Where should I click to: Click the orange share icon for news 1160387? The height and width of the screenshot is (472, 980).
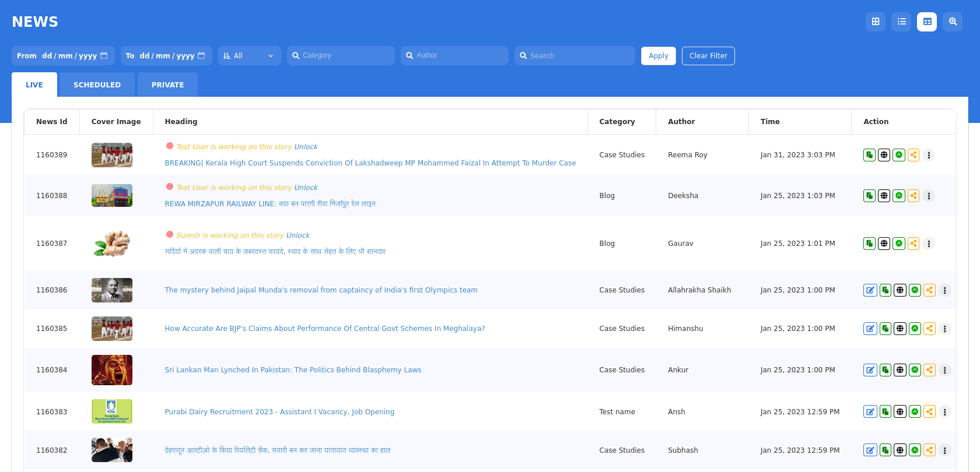coord(914,244)
